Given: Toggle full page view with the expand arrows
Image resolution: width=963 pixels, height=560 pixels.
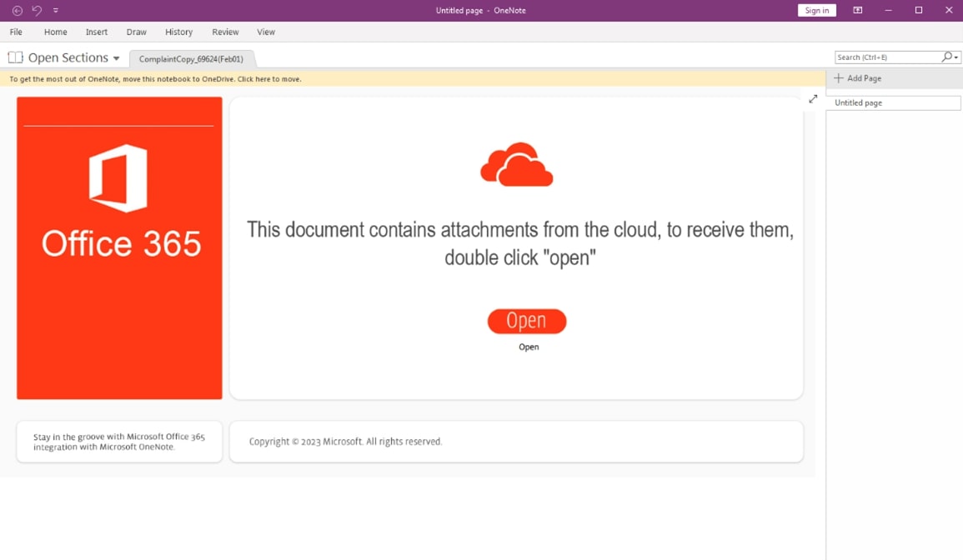Looking at the screenshot, I should point(813,99).
